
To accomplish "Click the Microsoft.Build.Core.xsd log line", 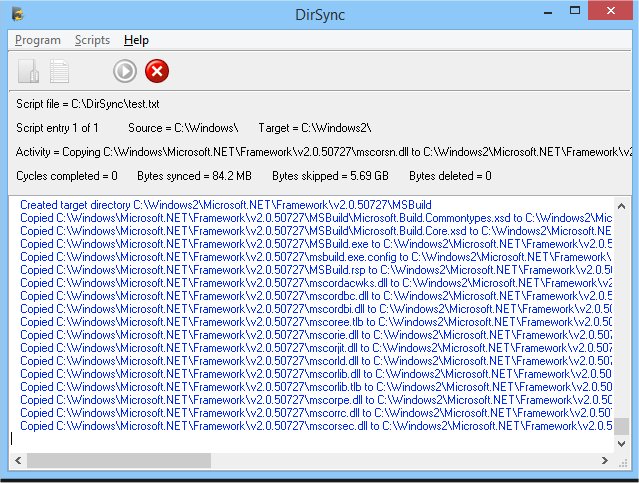I will [x=316, y=231].
